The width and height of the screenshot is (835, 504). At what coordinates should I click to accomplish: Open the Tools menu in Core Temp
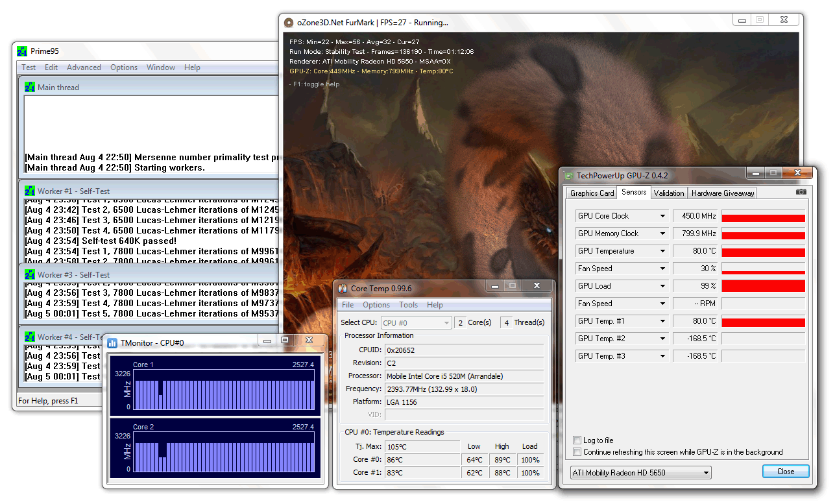coord(408,305)
